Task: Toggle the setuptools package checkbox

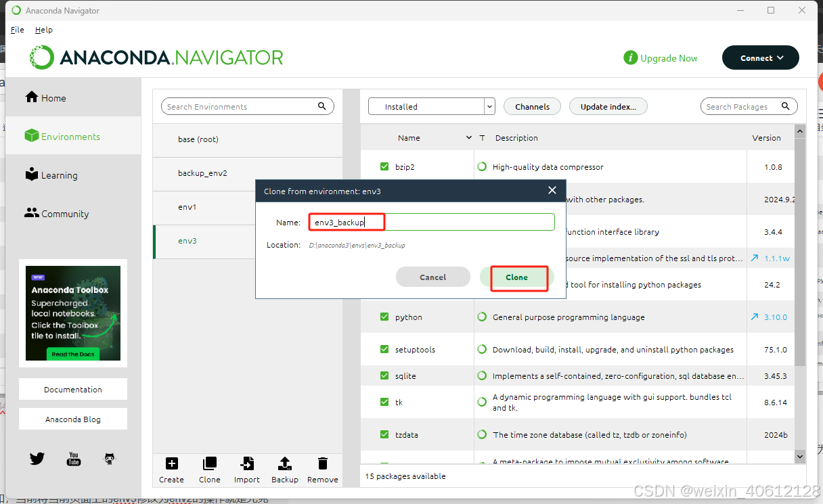Action: tap(384, 349)
